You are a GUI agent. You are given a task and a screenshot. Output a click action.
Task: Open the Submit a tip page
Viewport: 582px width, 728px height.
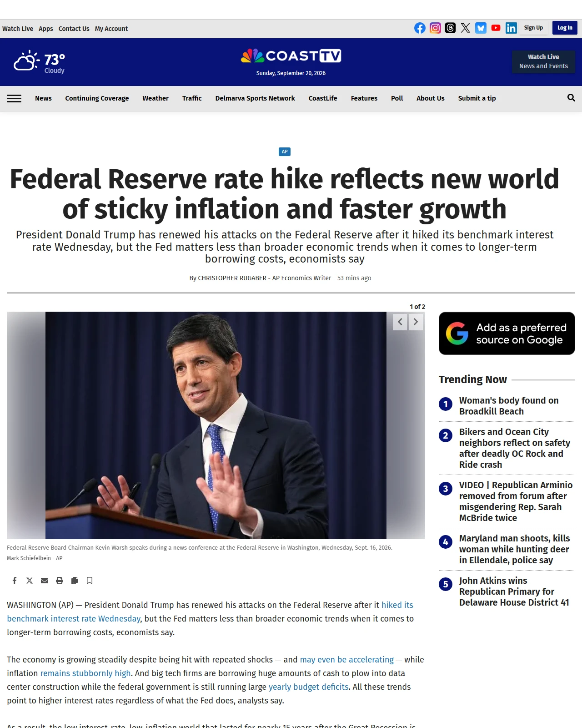point(477,98)
